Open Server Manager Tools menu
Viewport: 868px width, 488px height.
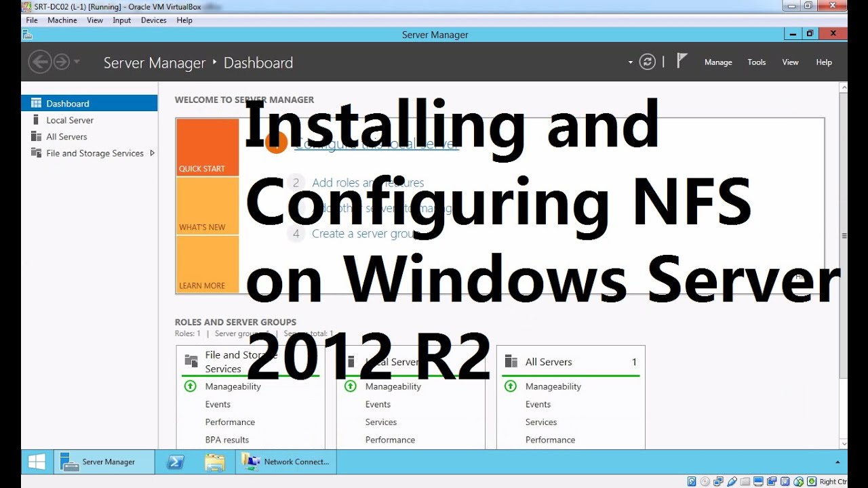point(757,62)
